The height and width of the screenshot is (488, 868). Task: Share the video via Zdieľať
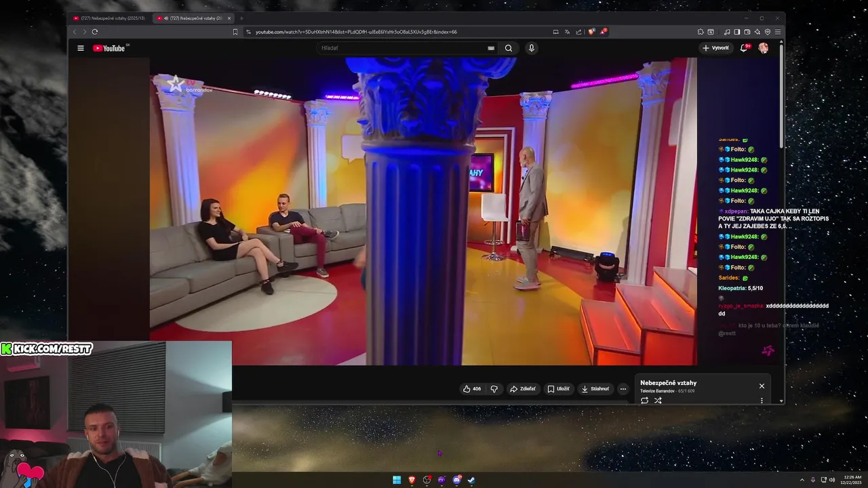(x=523, y=389)
